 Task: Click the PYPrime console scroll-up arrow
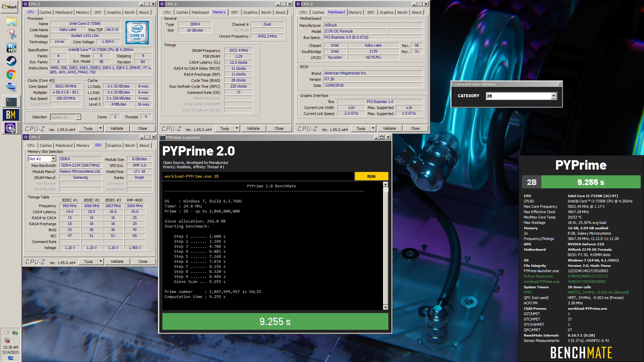coord(385,184)
